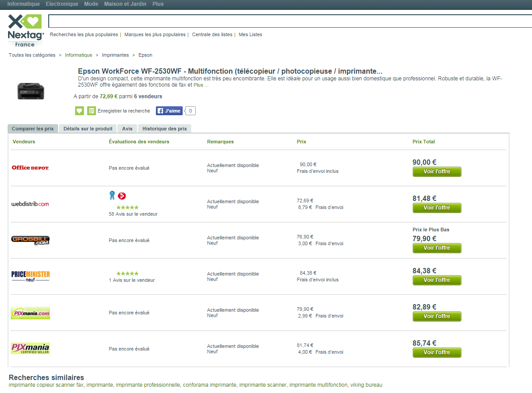This screenshot has width=532, height=393.
Task: Click webdistrib's five-star rating
Action: (128, 208)
